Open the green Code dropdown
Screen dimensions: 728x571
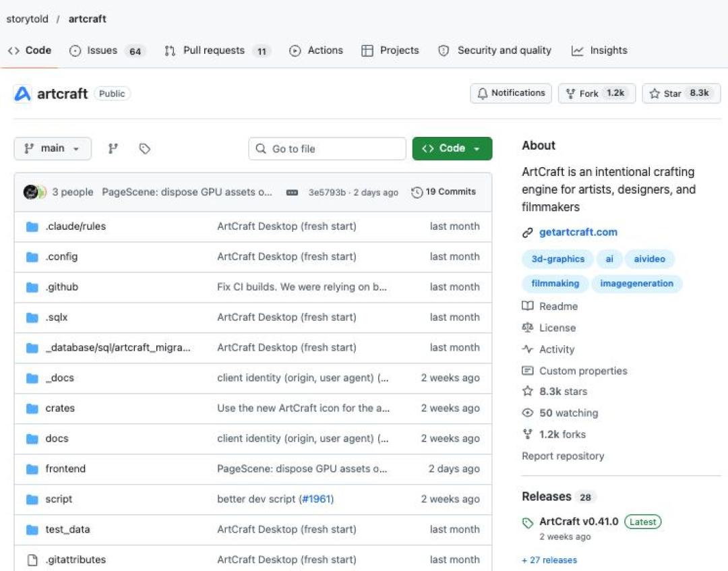pyautogui.click(x=452, y=148)
